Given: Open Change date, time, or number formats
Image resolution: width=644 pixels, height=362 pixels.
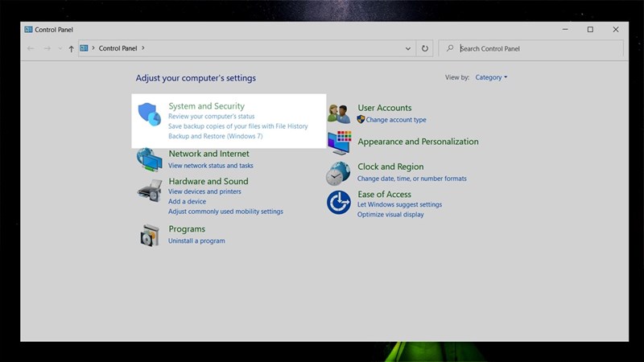Looking at the screenshot, I should tap(412, 179).
